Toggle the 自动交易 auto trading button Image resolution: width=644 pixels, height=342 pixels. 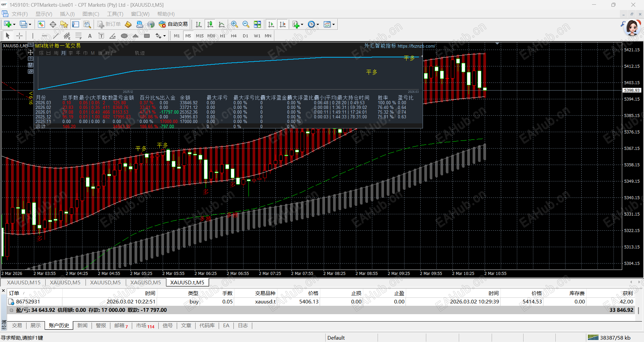coord(173,24)
